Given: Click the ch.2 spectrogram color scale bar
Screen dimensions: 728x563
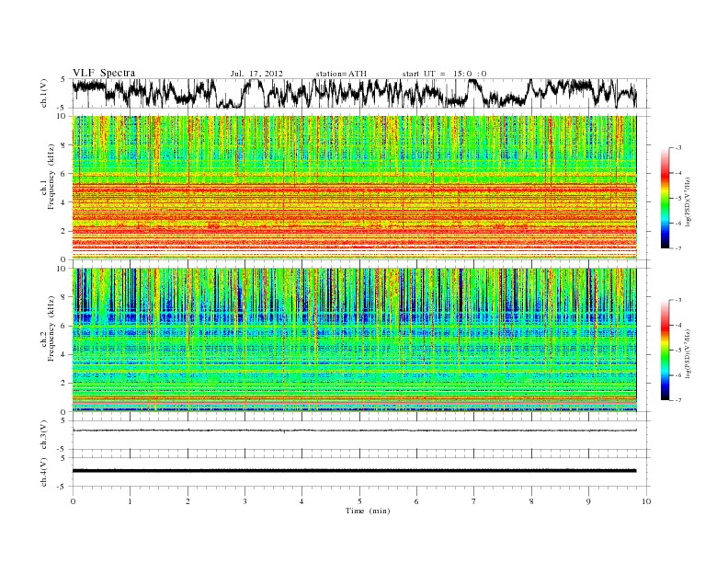Looking at the screenshot, I should pyautogui.click(x=665, y=350).
